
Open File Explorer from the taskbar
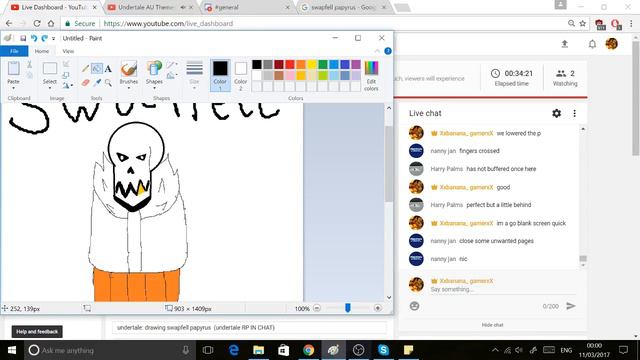tap(258, 350)
